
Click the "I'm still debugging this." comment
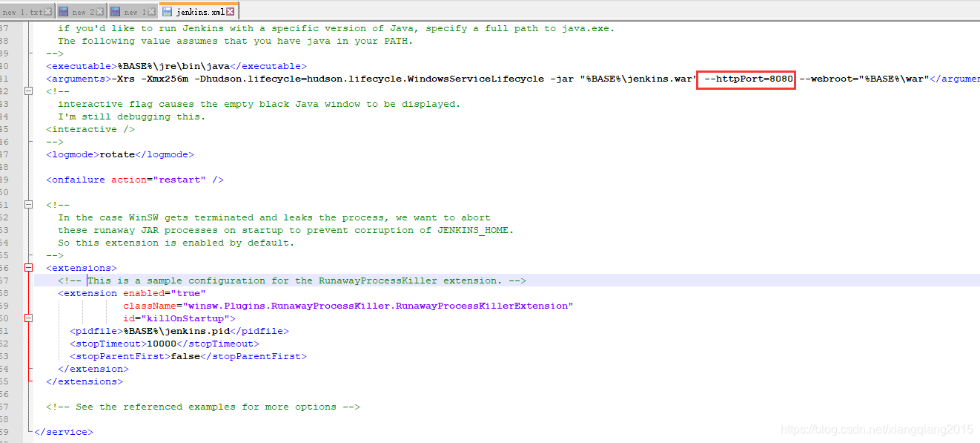pos(132,117)
